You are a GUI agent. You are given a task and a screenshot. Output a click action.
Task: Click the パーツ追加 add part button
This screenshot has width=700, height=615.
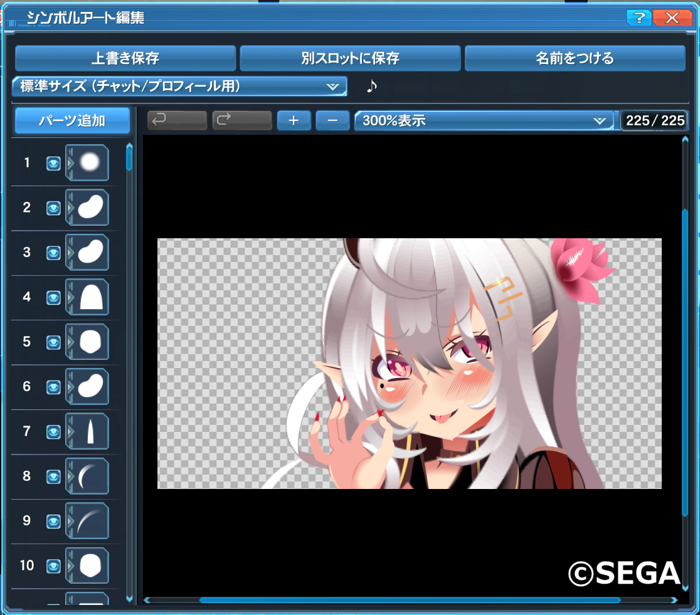coord(72,120)
